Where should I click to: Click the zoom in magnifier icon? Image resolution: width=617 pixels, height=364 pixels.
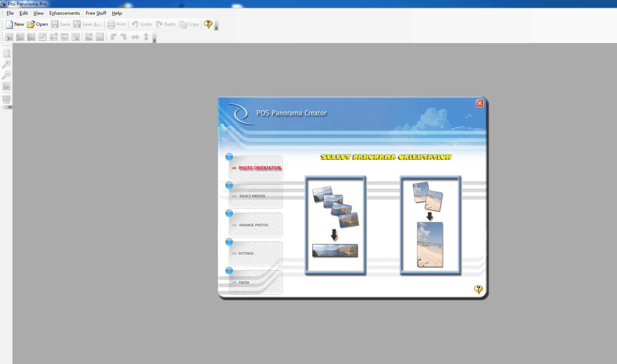point(6,64)
